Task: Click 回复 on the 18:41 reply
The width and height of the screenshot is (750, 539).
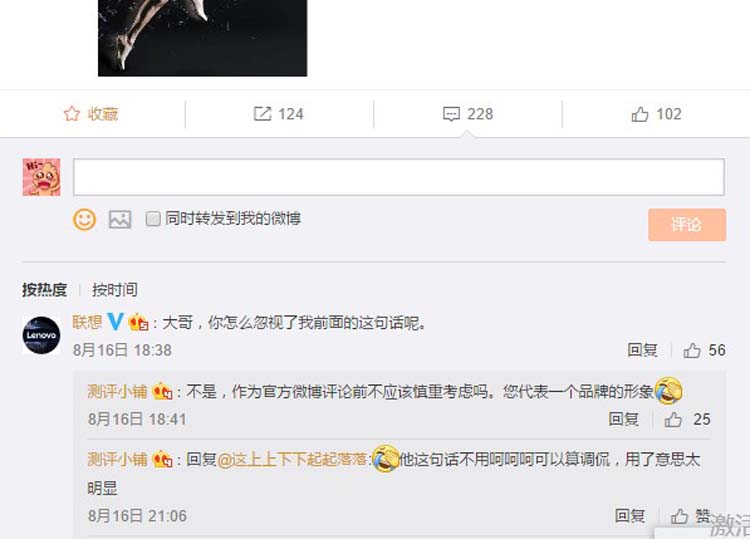Action: pyautogui.click(x=623, y=419)
